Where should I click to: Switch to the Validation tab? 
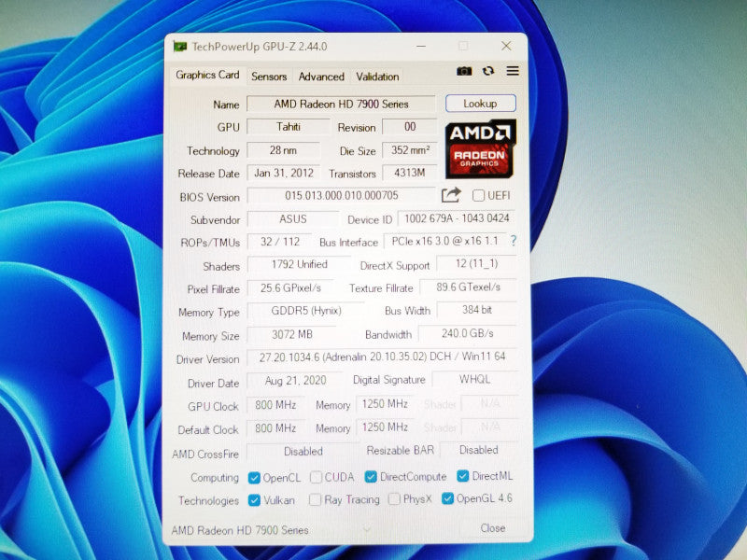[377, 77]
